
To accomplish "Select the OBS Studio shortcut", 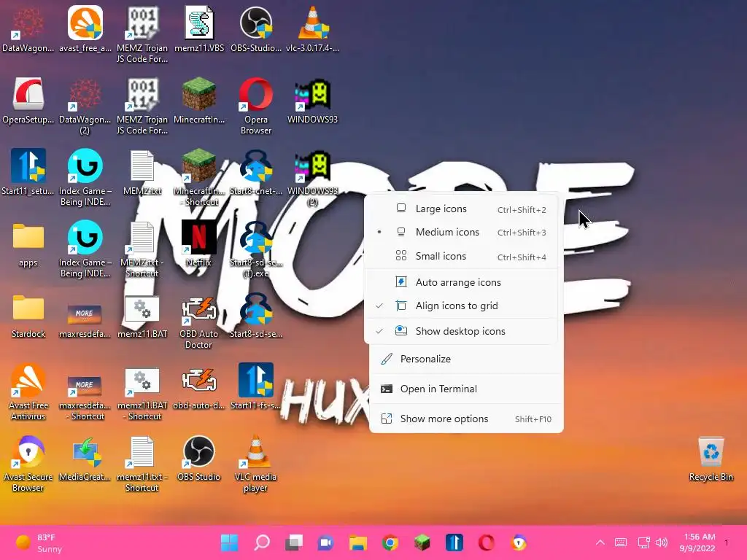I will click(198, 458).
